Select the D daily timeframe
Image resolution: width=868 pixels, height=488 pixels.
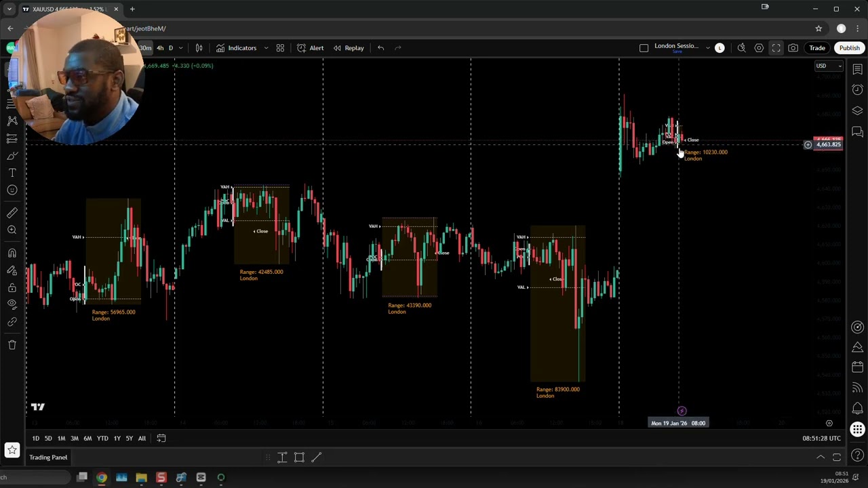point(171,48)
